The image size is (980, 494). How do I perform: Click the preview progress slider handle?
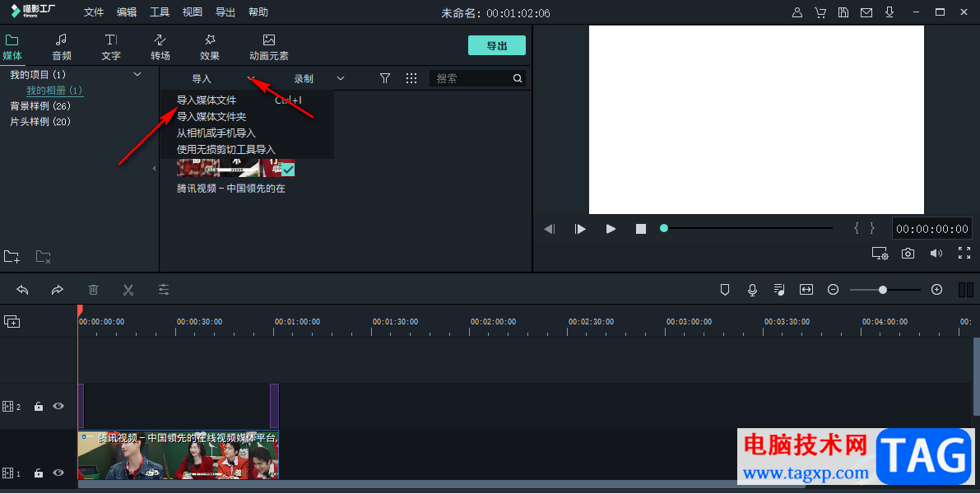point(664,228)
